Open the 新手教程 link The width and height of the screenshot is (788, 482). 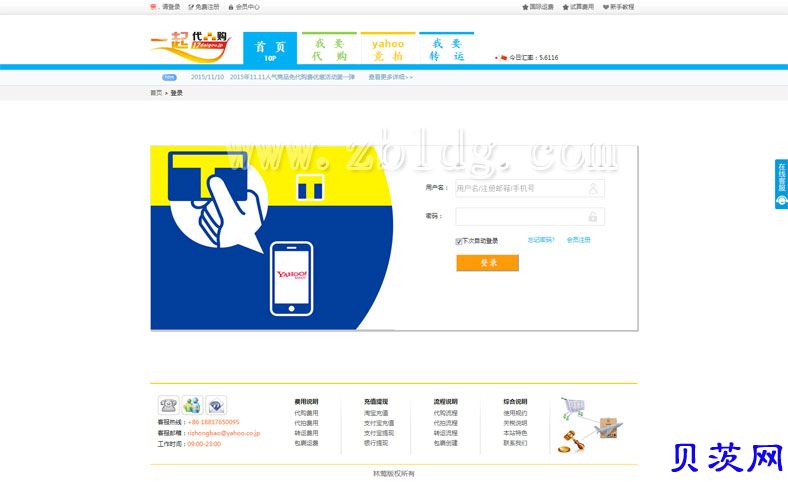(622, 7)
